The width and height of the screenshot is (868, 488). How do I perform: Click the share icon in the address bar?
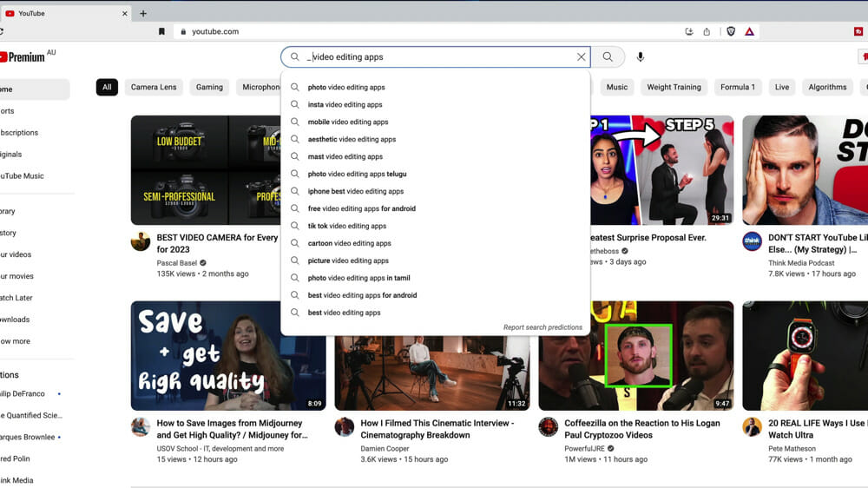[x=707, y=31]
